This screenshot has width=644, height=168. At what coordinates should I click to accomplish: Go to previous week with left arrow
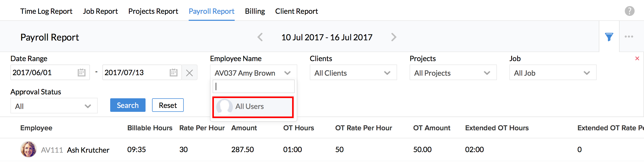tap(260, 37)
